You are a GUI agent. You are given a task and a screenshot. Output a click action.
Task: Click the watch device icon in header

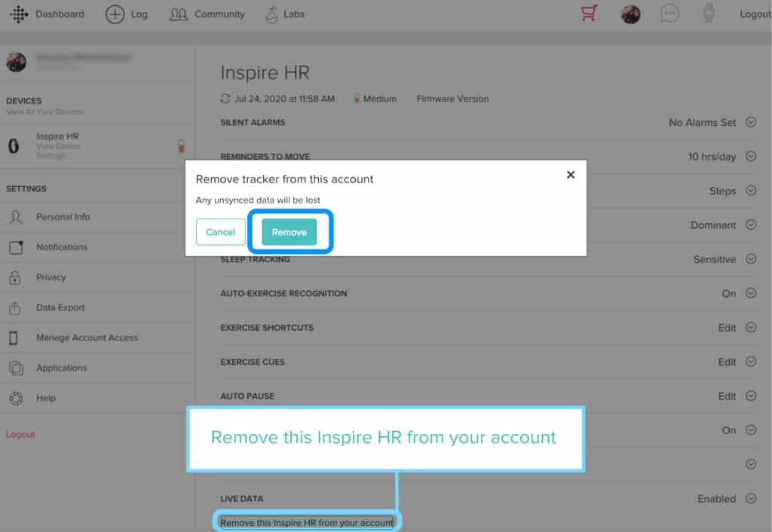[x=708, y=14]
